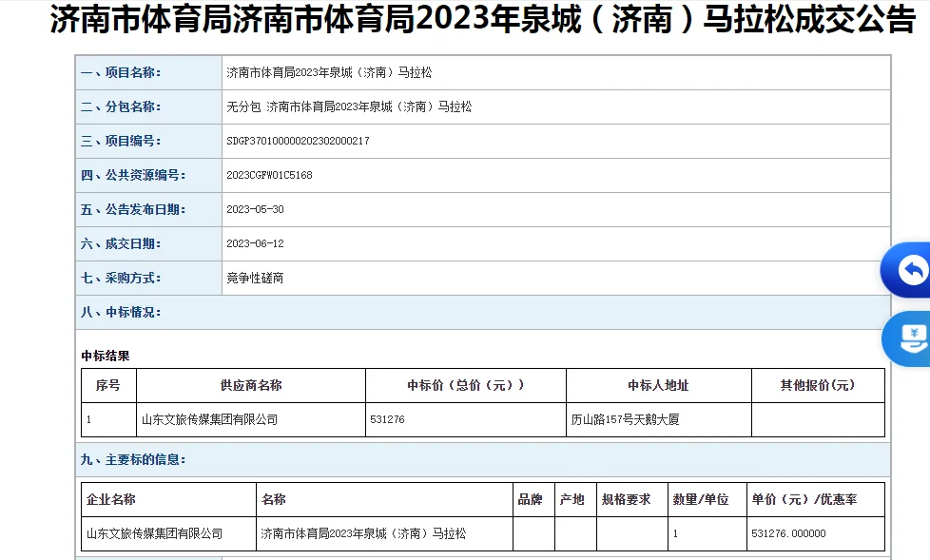Click the 供应商名称 column header
Screen dimensions: 930x560
251,385
